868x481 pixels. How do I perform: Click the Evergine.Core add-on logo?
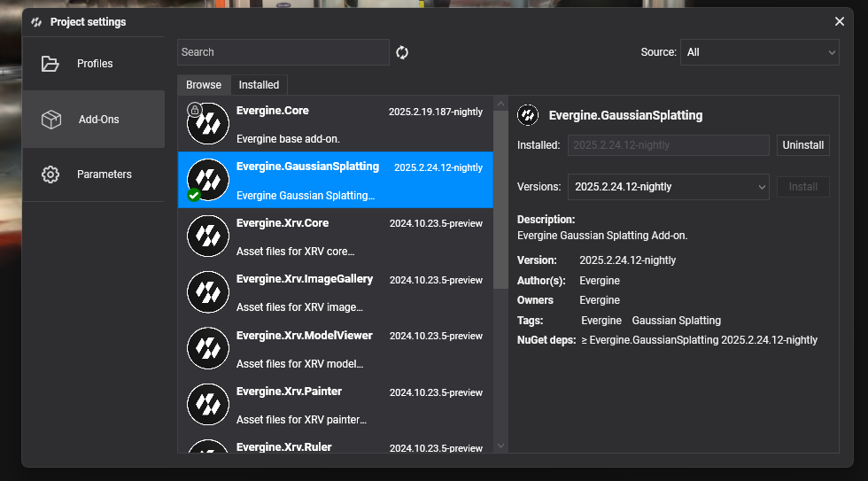(209, 124)
